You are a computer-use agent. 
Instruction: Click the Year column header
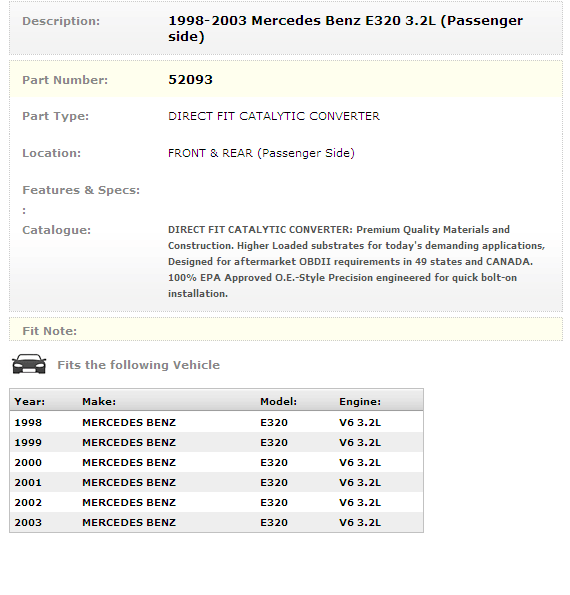(30, 401)
